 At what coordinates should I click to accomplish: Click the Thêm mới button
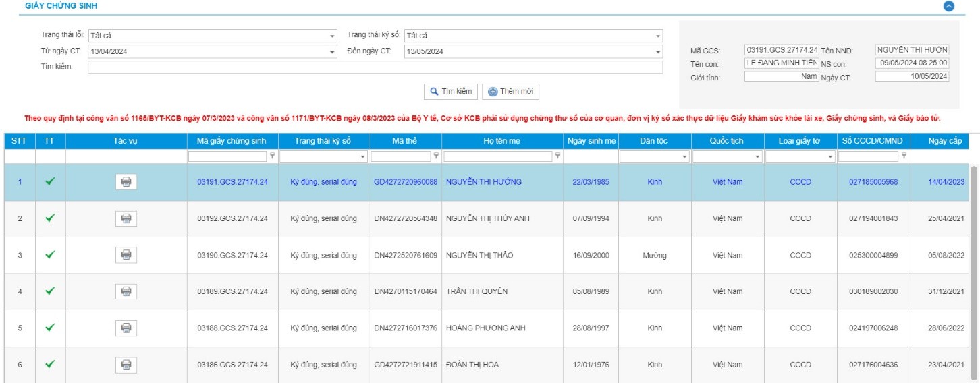coord(510,92)
